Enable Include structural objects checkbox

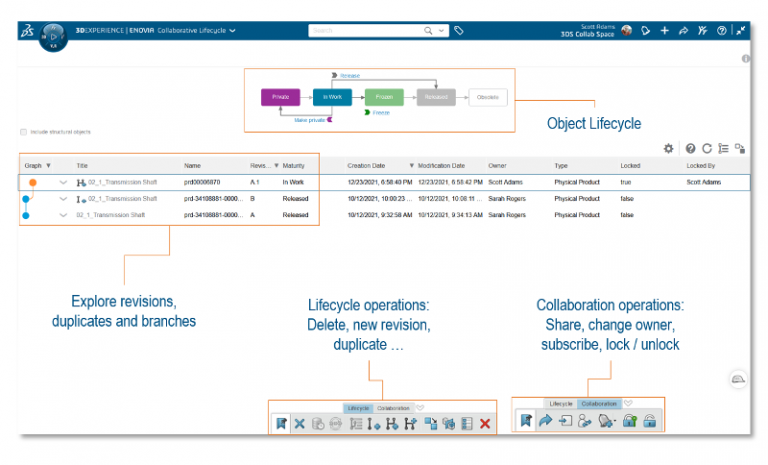pyautogui.click(x=24, y=132)
